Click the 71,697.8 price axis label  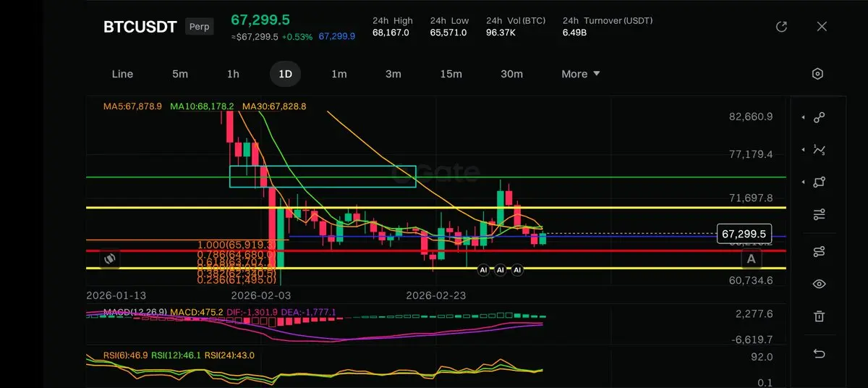tap(752, 198)
